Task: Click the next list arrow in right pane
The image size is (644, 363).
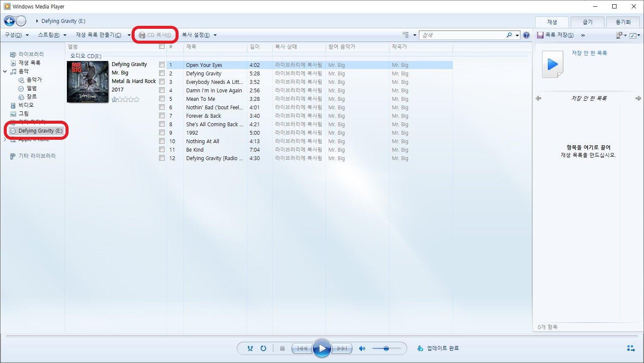Action: 638,98
